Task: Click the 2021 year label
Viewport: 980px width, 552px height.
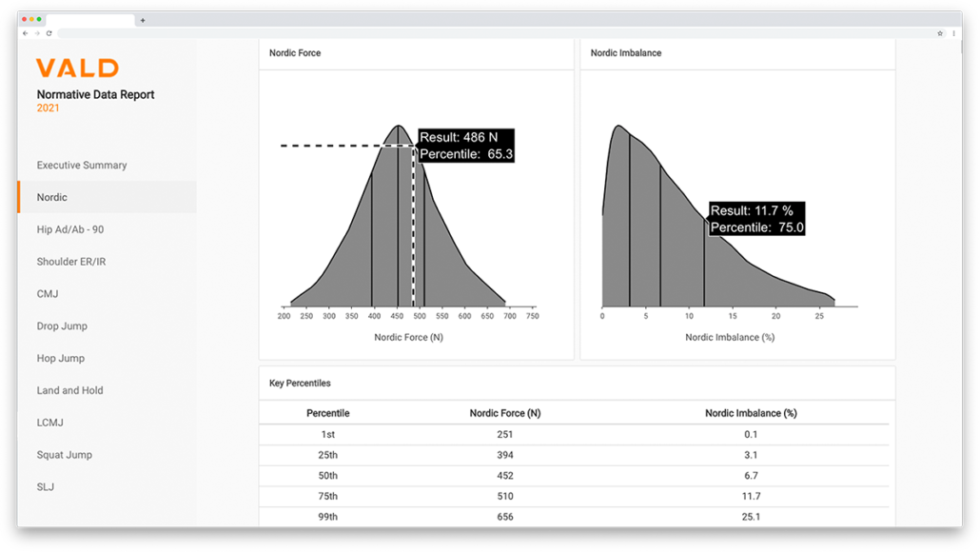Action: [49, 108]
